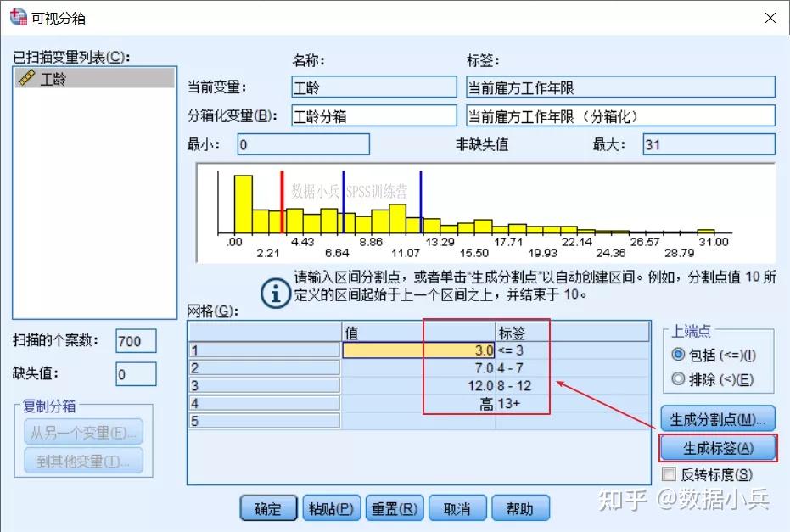Click the 工龄分箱 binned variable name field
The width and height of the screenshot is (790, 532).
point(373,115)
